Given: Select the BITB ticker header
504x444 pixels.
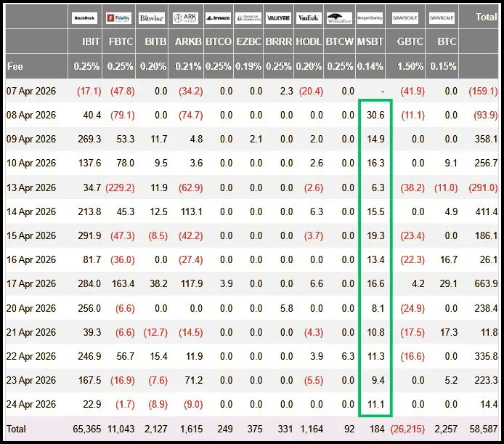Looking at the screenshot, I should coord(155,41).
